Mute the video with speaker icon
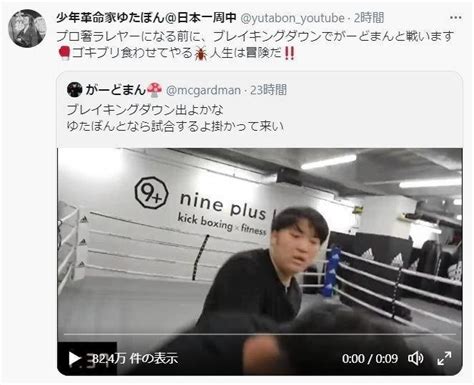 click(416, 358)
